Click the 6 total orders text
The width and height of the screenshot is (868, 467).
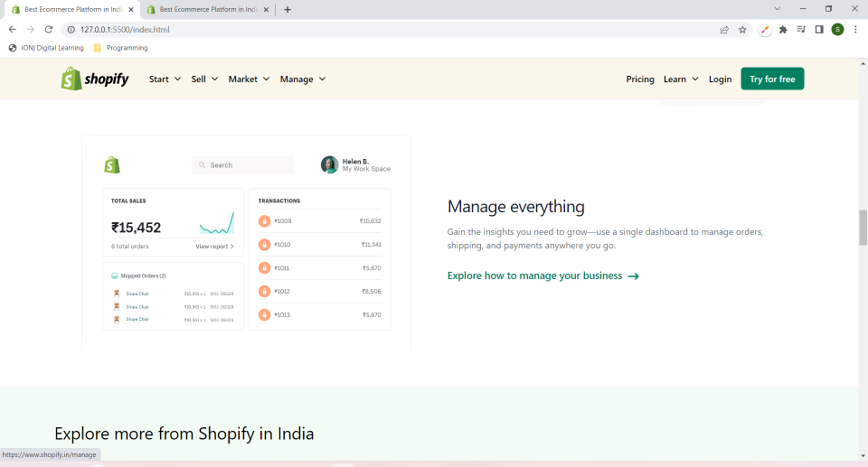[x=129, y=247]
